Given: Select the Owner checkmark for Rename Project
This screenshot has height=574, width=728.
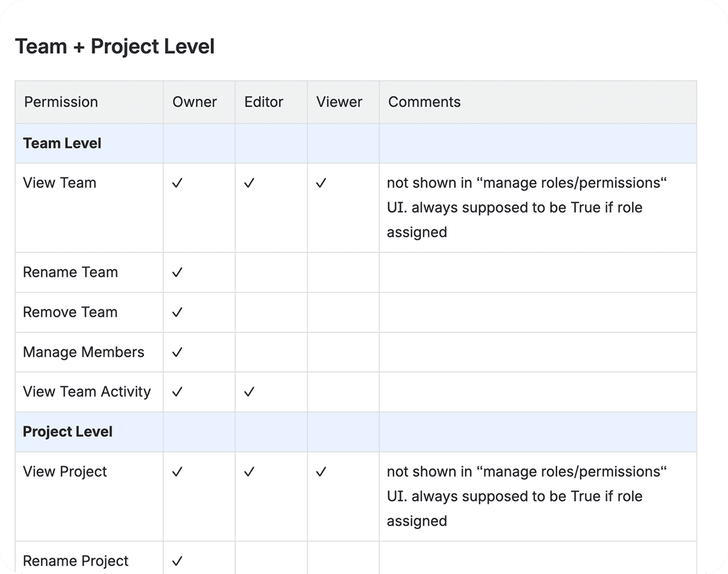Looking at the screenshot, I should pos(177,561).
